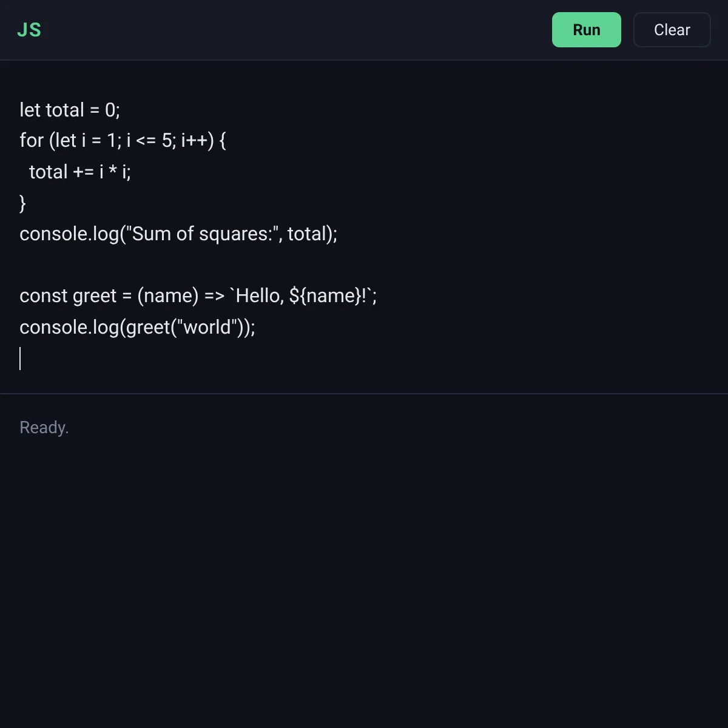Screen dimensions: 728x728
Task: Click the Clear button
Action: 672,30
